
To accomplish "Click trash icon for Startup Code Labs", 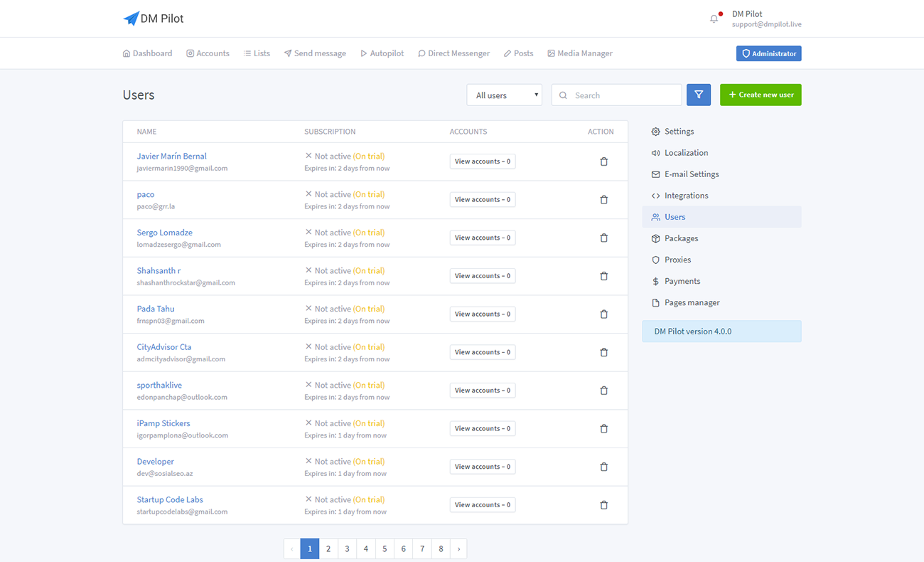I will coord(604,505).
